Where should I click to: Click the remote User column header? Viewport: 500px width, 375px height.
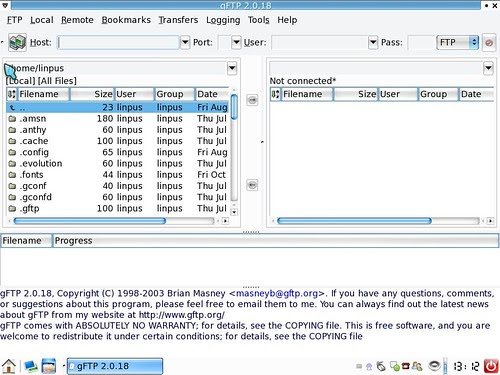(398, 94)
